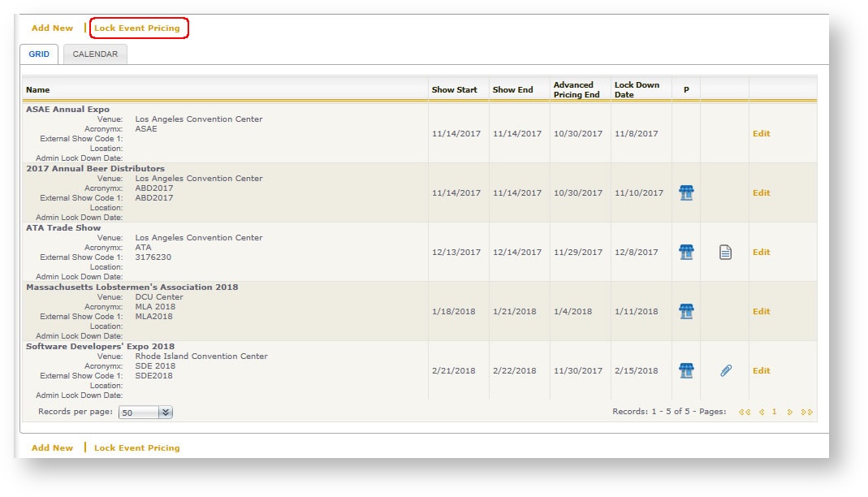
Task: Click storefront icon for 2017 Annual Beer Distributors
Action: click(686, 193)
